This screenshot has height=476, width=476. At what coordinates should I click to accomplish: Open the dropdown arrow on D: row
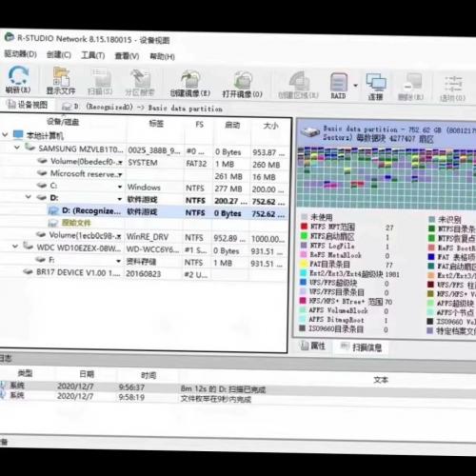point(120,199)
